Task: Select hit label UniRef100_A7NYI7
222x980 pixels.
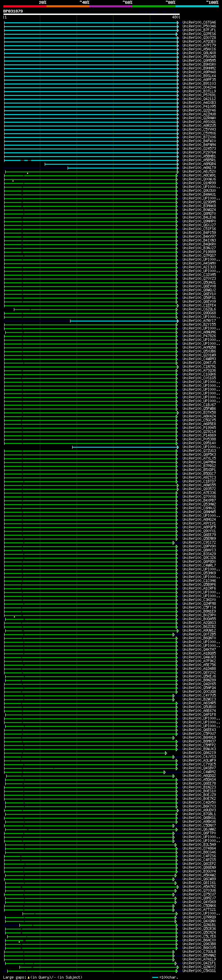Action: (199, 321)
